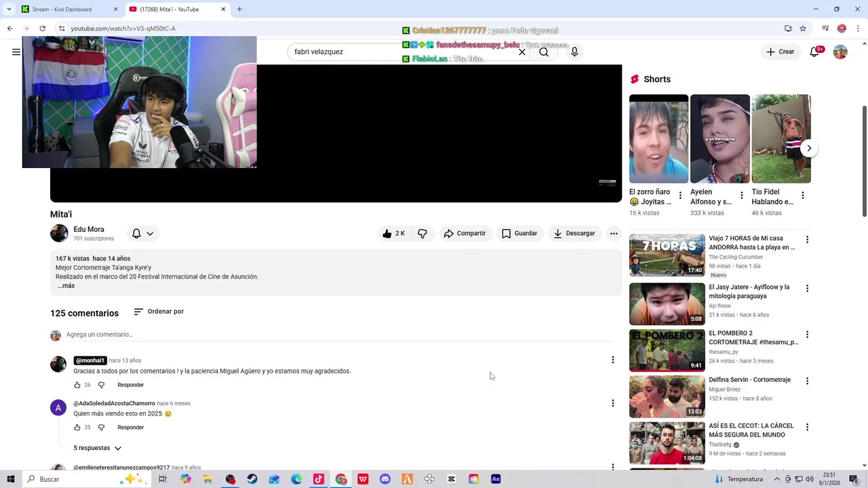Open the Delfina Servin - Cortometraje video

pos(749,380)
